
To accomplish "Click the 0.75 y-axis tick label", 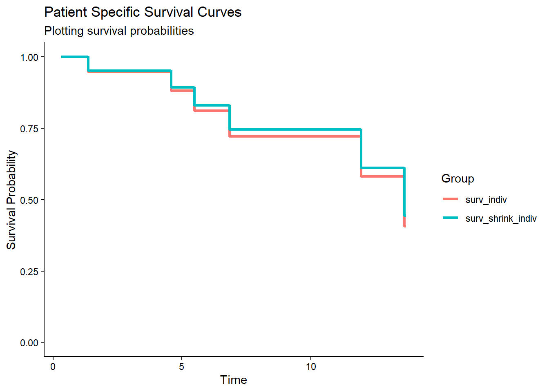I will (x=29, y=129).
